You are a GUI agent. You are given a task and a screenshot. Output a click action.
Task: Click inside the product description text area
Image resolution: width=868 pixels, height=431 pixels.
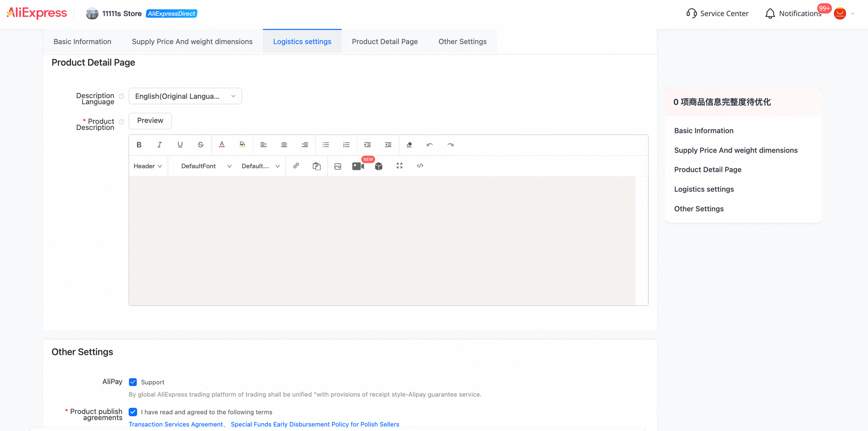click(x=382, y=241)
